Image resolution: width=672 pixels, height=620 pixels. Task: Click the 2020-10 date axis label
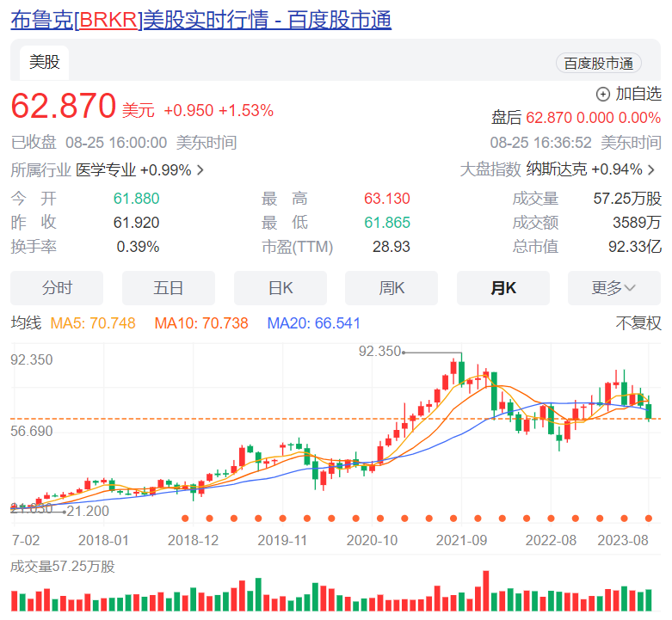[x=372, y=540]
